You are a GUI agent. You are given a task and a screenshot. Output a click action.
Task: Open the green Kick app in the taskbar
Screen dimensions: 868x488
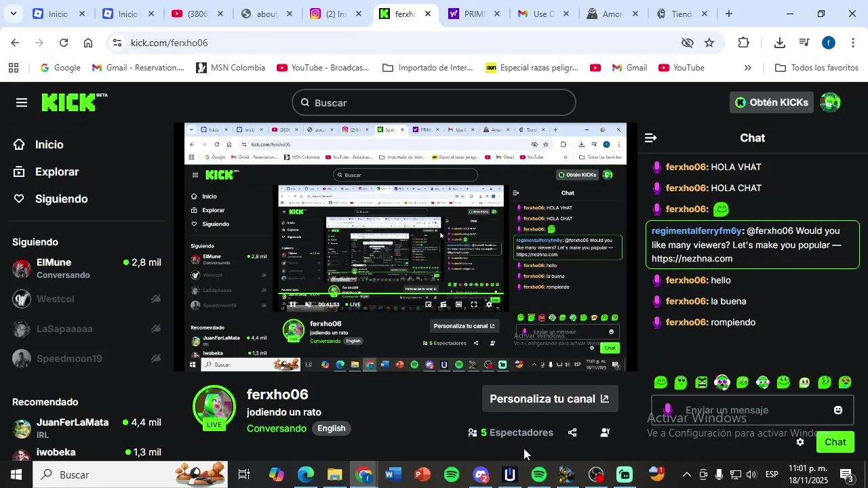pyautogui.click(x=625, y=474)
